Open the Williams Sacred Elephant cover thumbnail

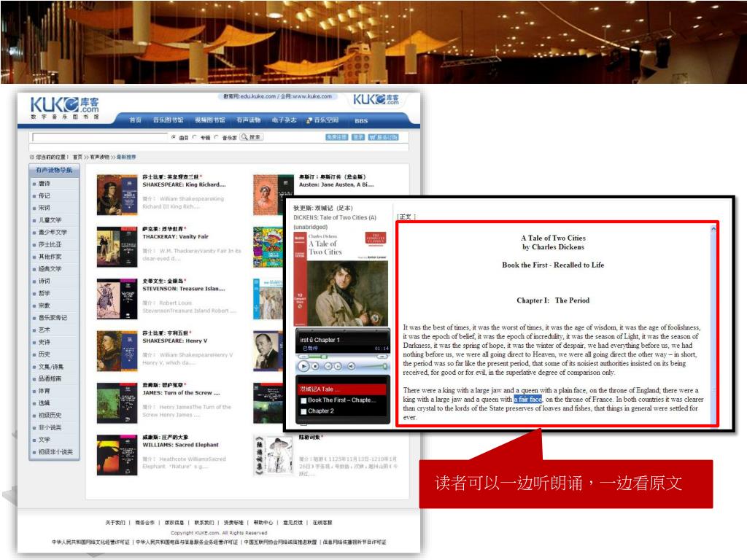click(x=117, y=455)
